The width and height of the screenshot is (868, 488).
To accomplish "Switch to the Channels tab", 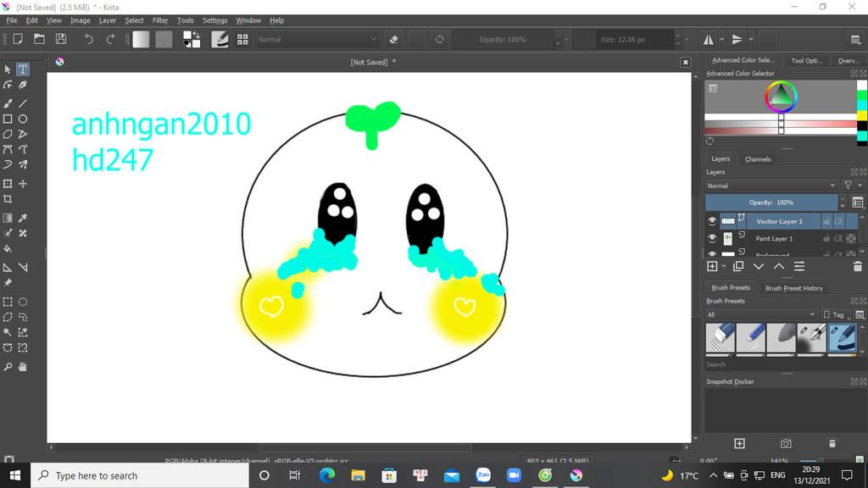I will click(757, 159).
